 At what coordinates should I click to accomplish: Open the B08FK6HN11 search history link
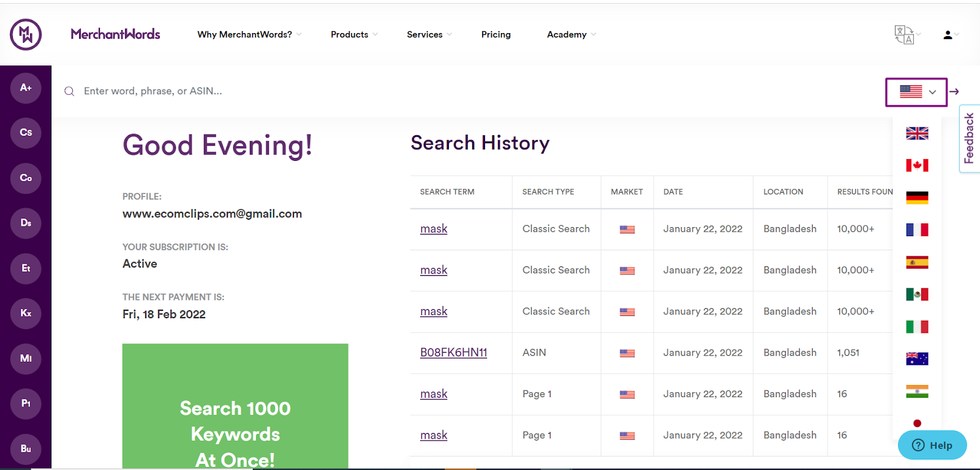tap(453, 352)
